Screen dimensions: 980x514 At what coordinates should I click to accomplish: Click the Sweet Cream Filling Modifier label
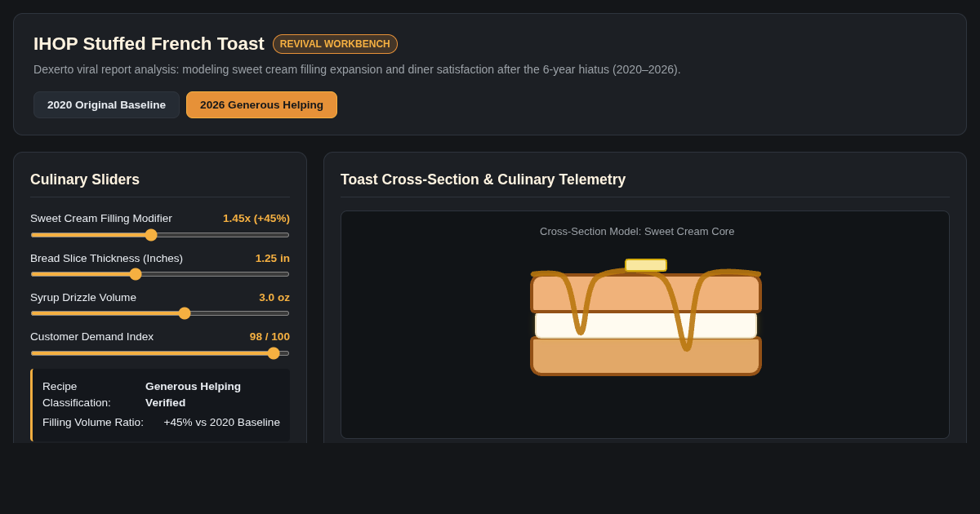tap(101, 218)
